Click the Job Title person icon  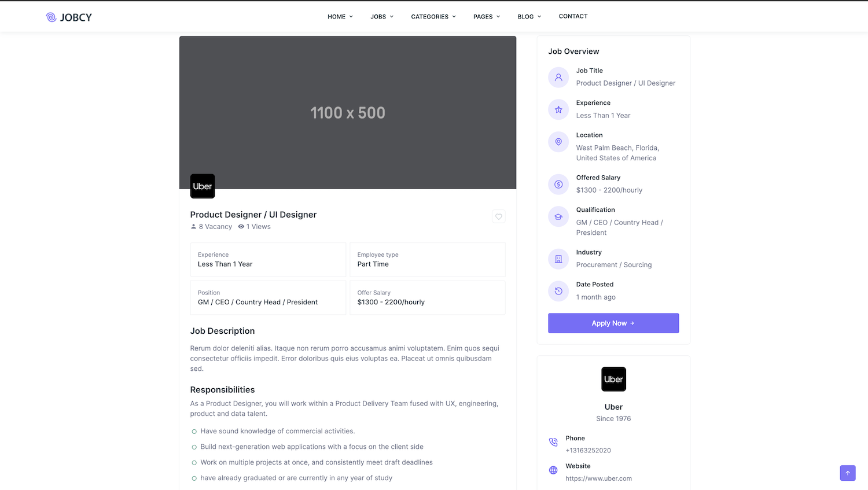click(x=558, y=78)
